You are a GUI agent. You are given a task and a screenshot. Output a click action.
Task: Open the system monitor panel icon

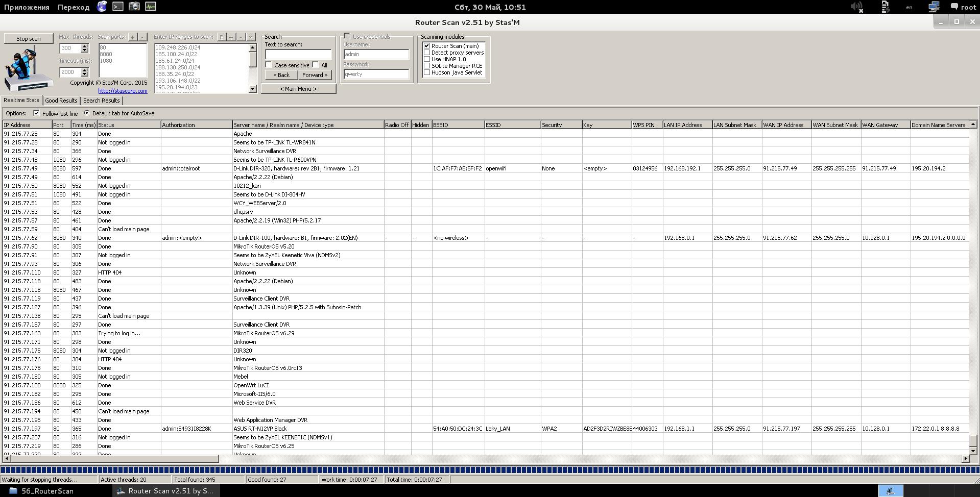pyautogui.click(x=151, y=7)
